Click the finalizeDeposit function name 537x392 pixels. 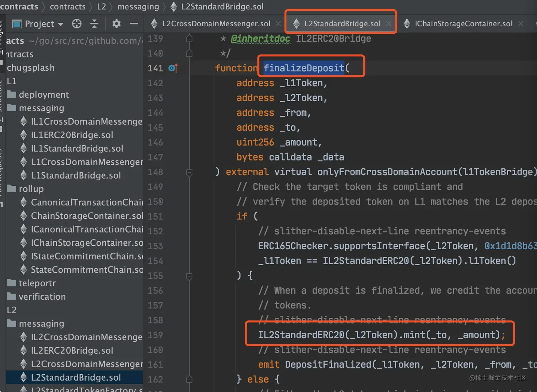tap(304, 68)
